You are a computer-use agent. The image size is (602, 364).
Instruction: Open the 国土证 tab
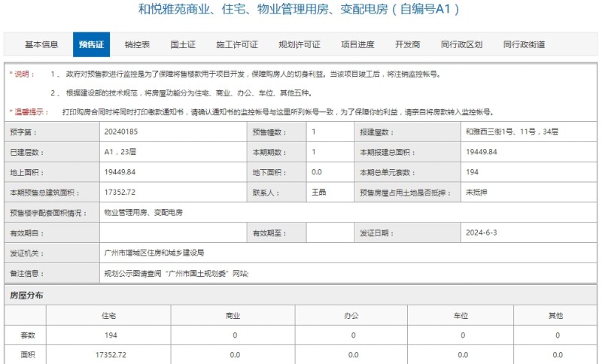point(183,44)
